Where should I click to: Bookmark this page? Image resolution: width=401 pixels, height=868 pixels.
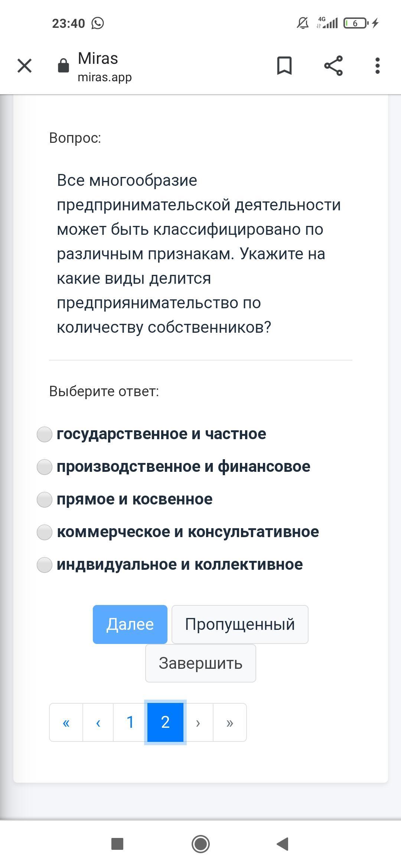click(284, 66)
